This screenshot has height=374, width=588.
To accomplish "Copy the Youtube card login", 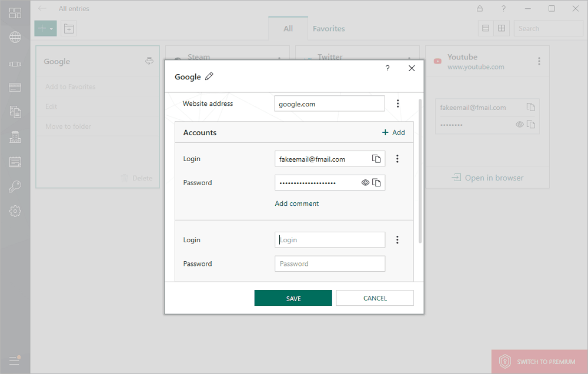I will 530,107.
